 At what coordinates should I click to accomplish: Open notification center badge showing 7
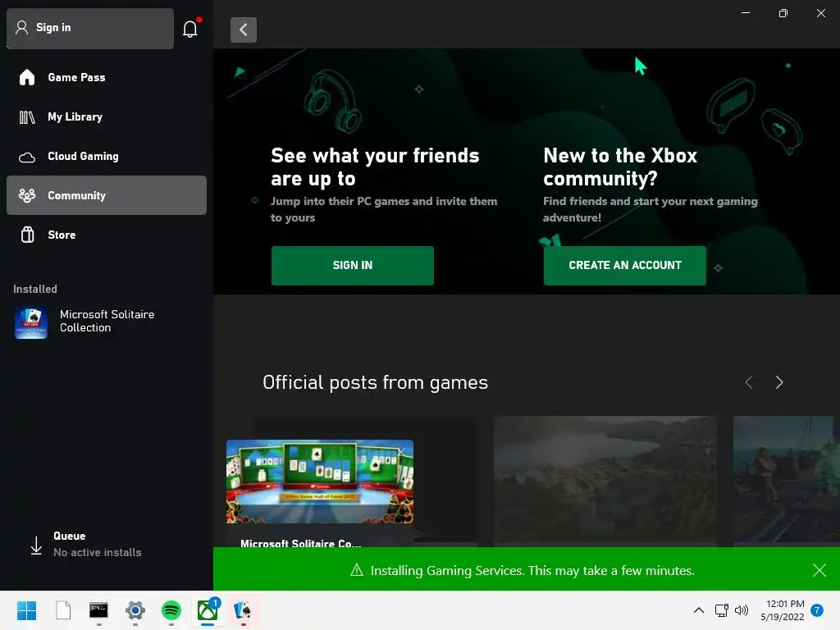[817, 610]
